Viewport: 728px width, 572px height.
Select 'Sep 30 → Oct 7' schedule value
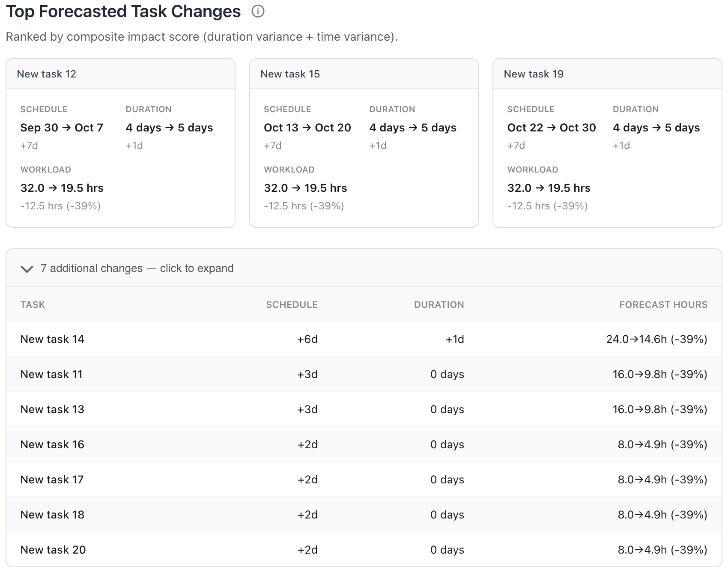[x=62, y=128]
